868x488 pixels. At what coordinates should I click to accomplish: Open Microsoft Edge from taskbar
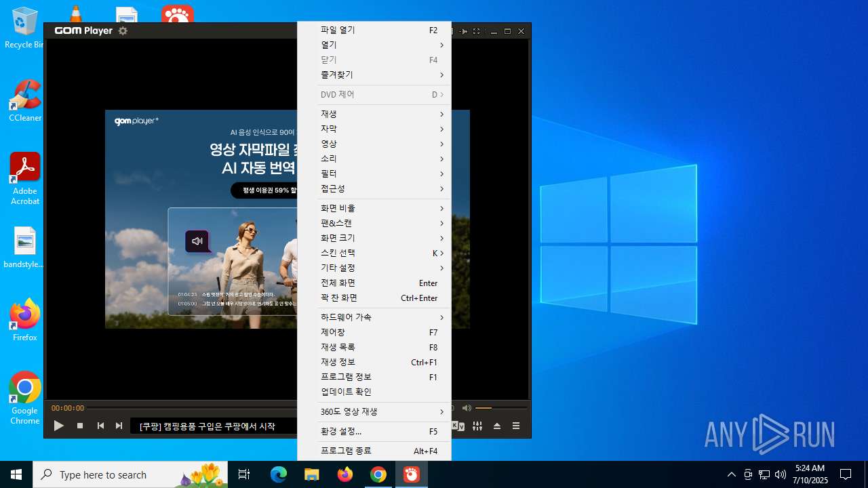pos(279,474)
